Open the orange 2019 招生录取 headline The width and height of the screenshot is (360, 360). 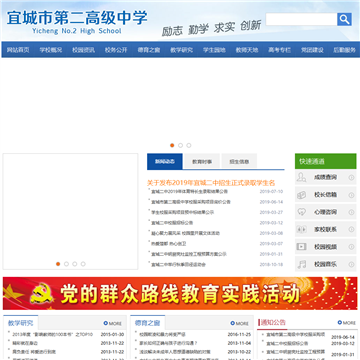click(211, 183)
